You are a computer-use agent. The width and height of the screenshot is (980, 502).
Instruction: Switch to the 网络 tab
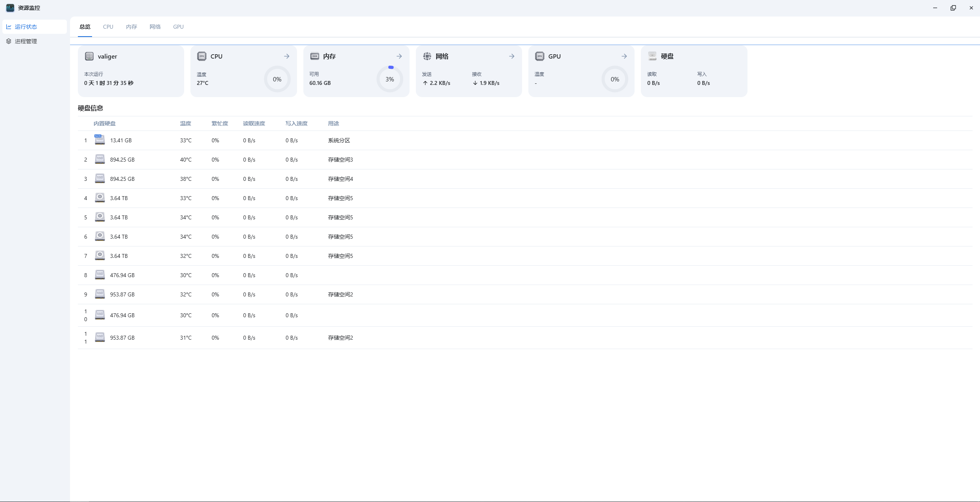[x=155, y=27]
